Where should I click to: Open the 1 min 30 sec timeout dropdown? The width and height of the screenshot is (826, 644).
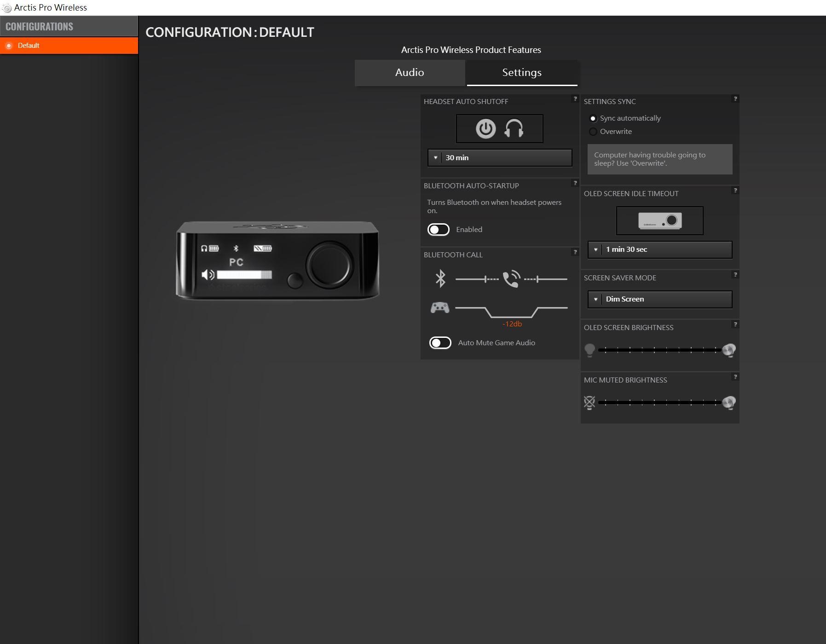[x=660, y=249]
